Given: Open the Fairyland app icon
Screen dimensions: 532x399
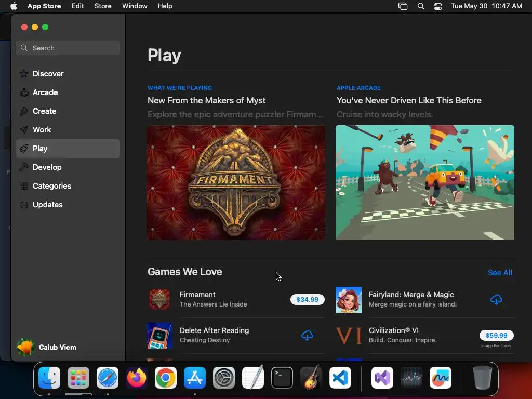Looking at the screenshot, I should 349,300.
